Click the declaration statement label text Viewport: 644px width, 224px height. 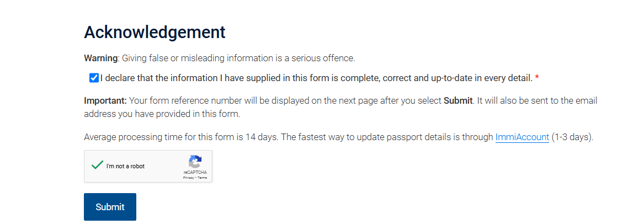click(316, 78)
